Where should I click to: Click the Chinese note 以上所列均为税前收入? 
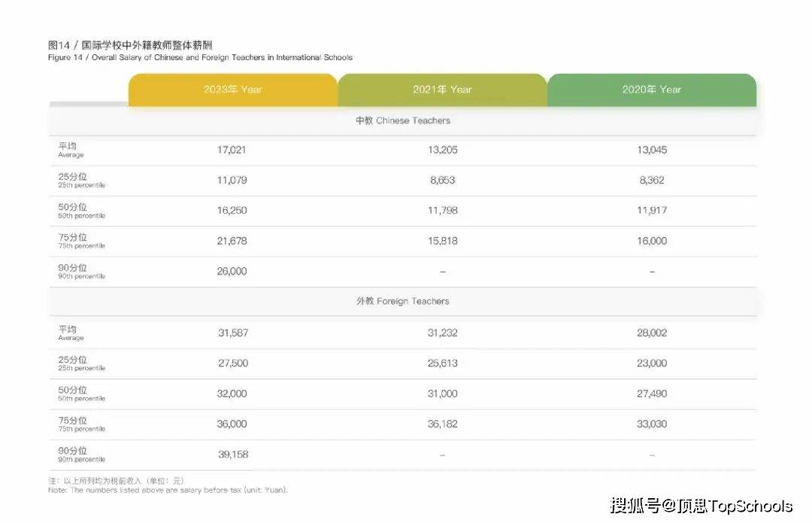pos(116,481)
